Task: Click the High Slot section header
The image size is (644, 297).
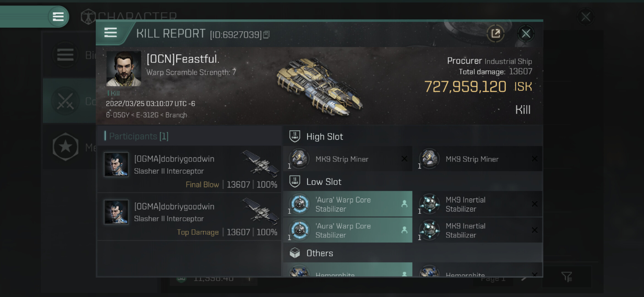Action: click(x=324, y=137)
